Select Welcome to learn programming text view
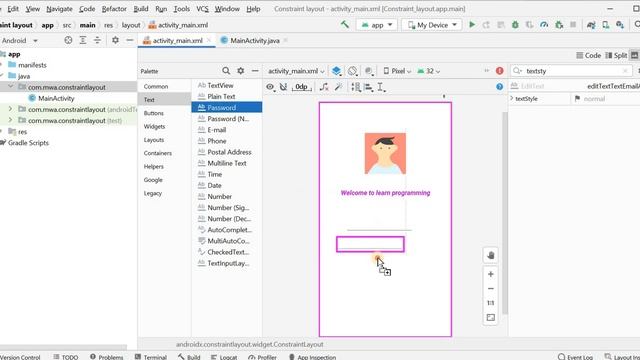Image resolution: width=640 pixels, height=360 pixels. coord(385,193)
